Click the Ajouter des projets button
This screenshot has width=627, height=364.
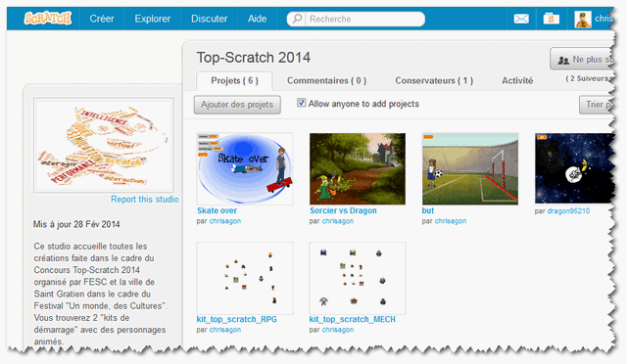coord(237,105)
